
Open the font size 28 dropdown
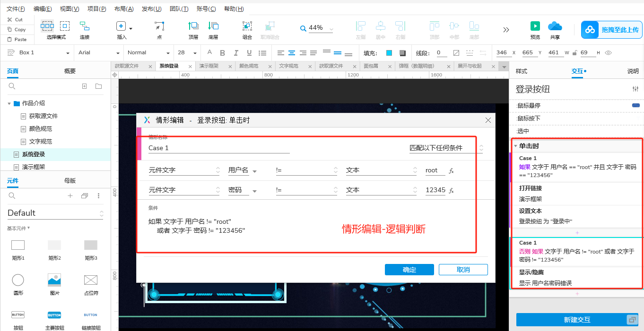(195, 53)
